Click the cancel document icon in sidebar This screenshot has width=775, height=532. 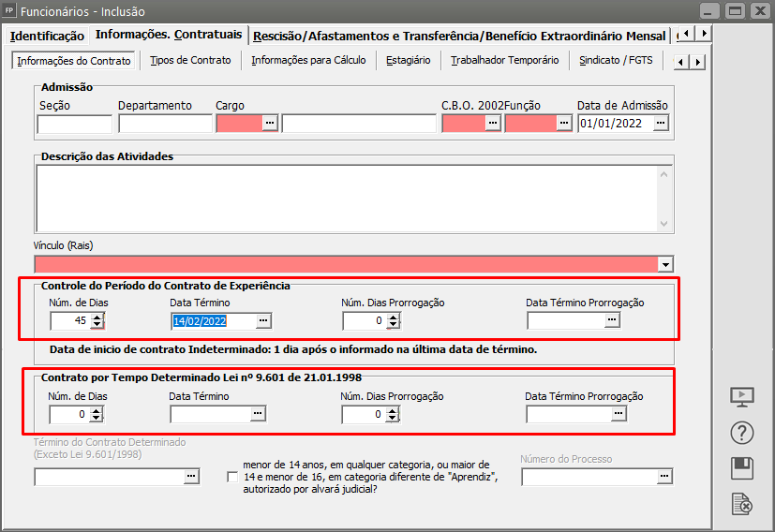click(741, 505)
